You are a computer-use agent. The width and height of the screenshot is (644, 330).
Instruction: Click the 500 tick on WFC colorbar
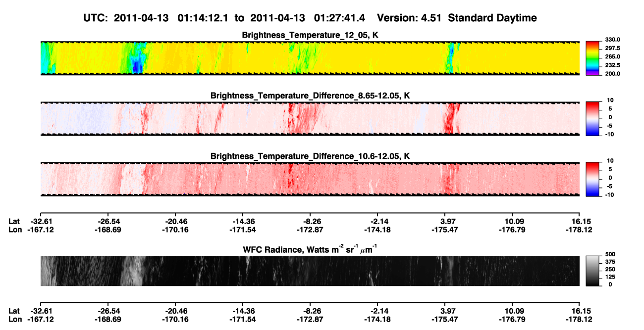click(x=611, y=254)
